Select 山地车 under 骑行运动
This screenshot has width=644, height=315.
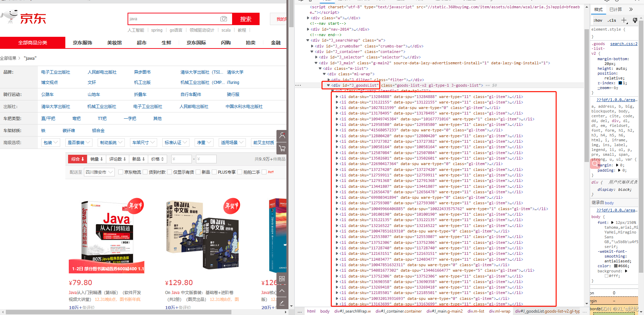tap(94, 95)
